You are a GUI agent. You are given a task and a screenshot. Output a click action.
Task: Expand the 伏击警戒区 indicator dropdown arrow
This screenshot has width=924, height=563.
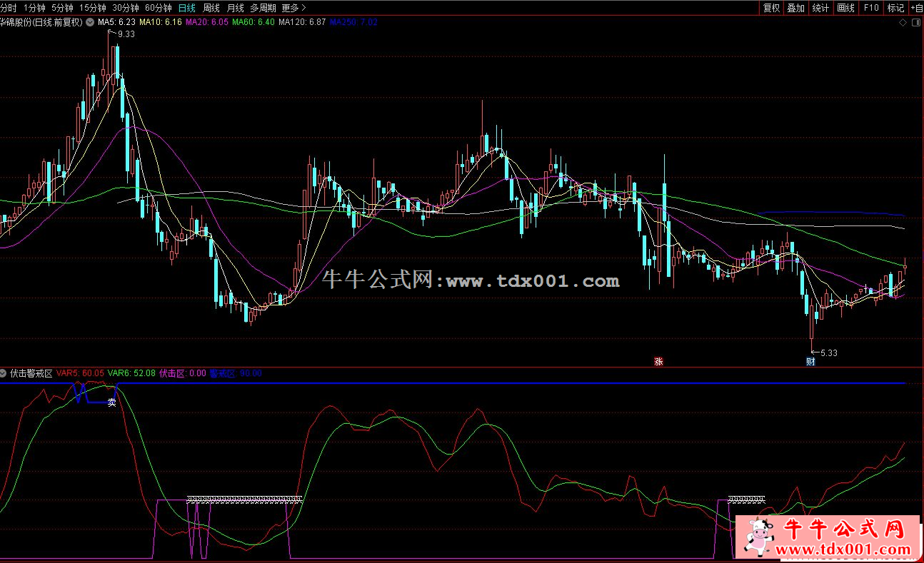tap(4, 373)
